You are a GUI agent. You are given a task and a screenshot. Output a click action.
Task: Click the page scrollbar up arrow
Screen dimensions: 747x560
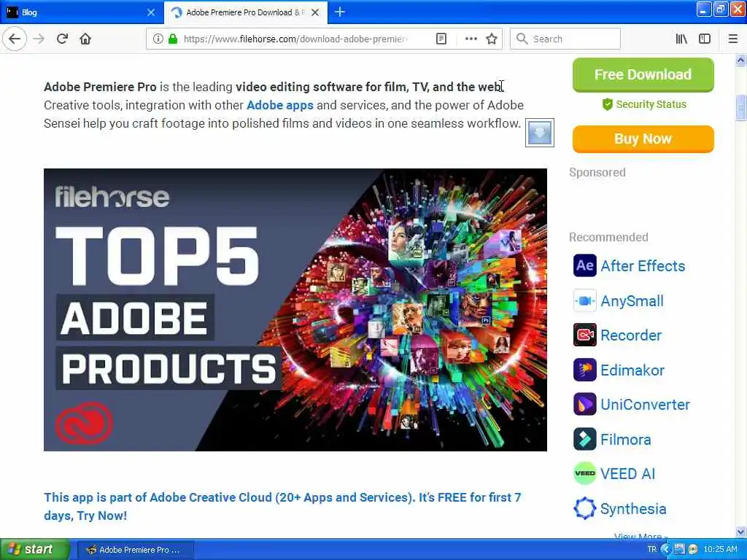[x=741, y=60]
